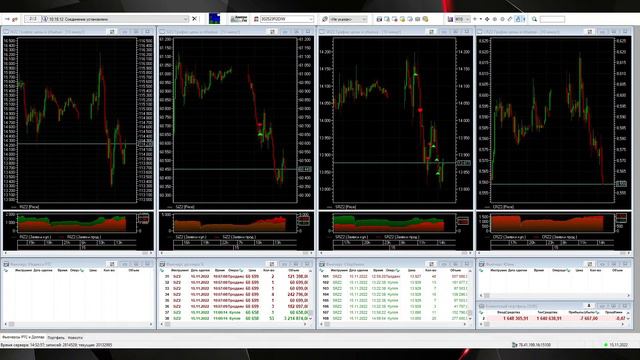
Task: Click the server time text in status bar
Action: [56, 345]
